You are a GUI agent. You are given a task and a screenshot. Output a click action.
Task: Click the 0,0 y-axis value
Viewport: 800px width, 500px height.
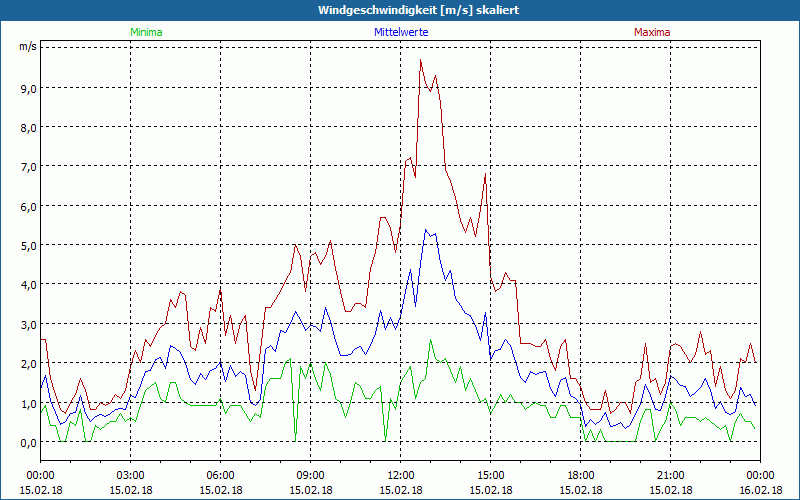click(x=28, y=443)
